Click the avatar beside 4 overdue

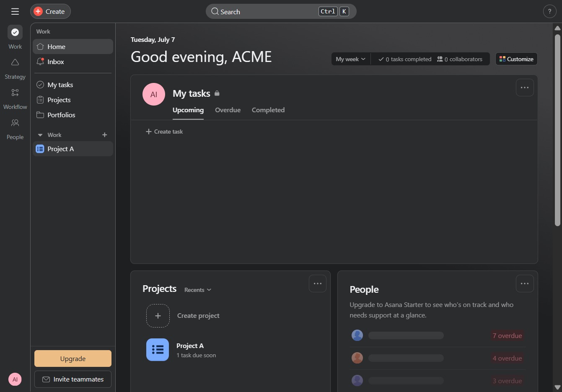tap(357, 358)
